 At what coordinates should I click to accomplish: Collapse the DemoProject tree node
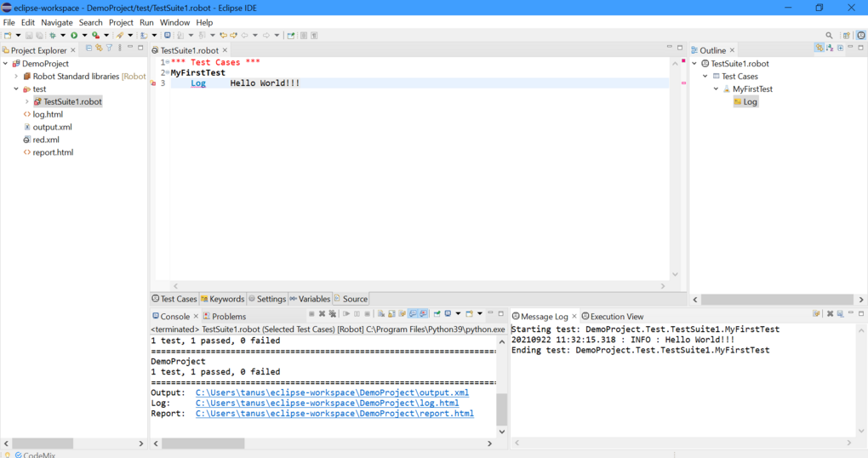pyautogui.click(x=6, y=64)
